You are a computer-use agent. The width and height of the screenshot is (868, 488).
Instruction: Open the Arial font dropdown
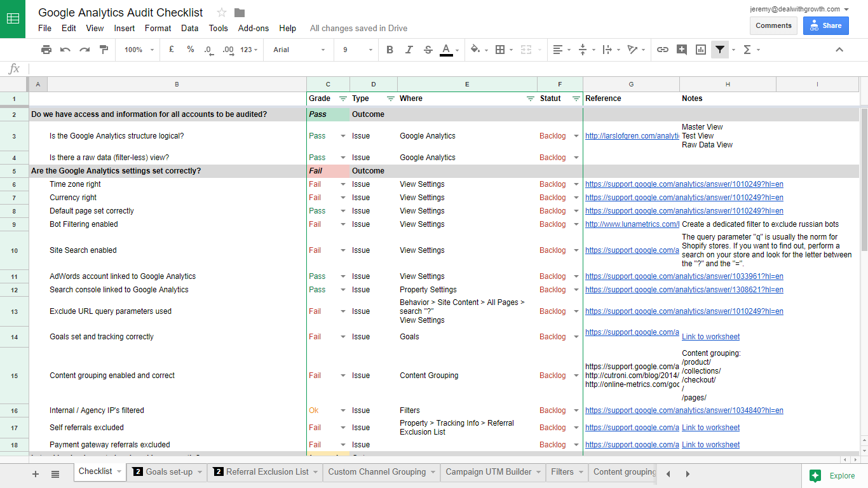299,50
